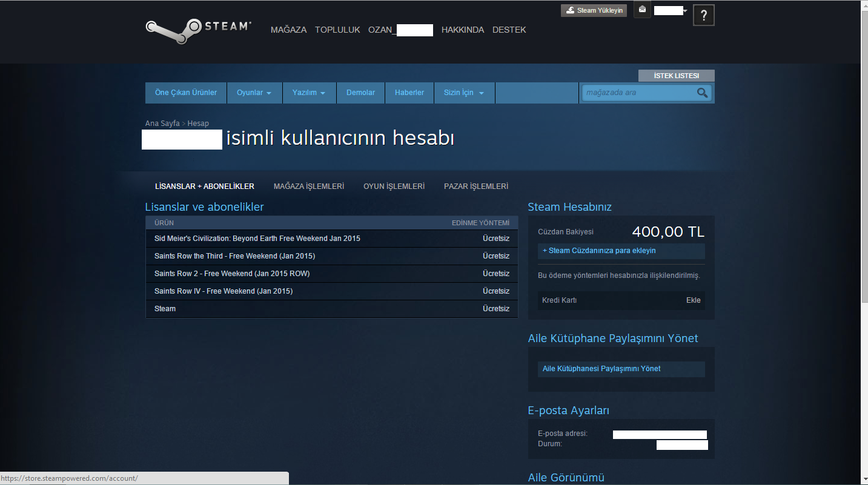Click EDİNME YÖNTEMİ column header
The width and height of the screenshot is (868, 485).
pyautogui.click(x=480, y=223)
